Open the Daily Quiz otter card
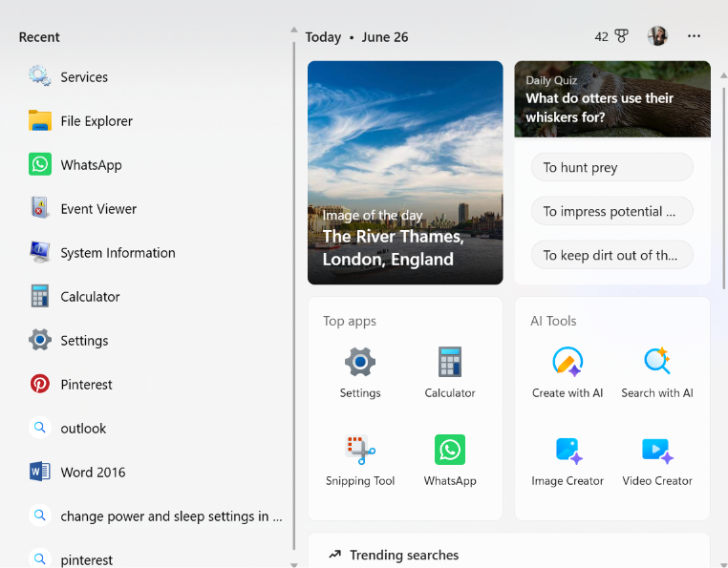The width and height of the screenshot is (728, 568). pos(612,99)
